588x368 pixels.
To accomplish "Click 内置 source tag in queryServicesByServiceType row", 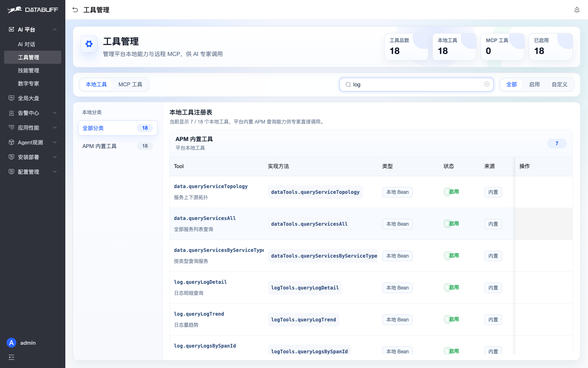I will pyautogui.click(x=493, y=256).
